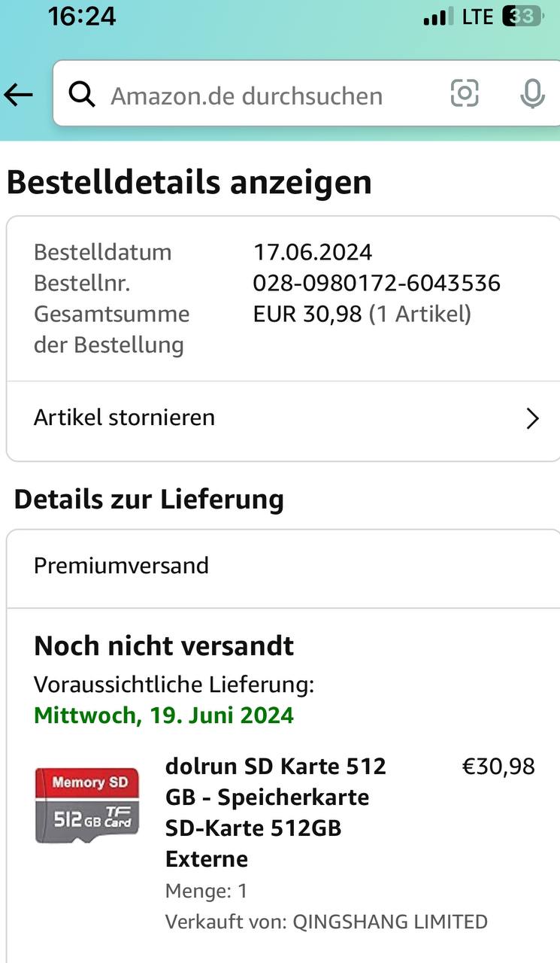The width and height of the screenshot is (560, 963).
Task: Tap the cellular signal bars icon
Action: pos(437,17)
